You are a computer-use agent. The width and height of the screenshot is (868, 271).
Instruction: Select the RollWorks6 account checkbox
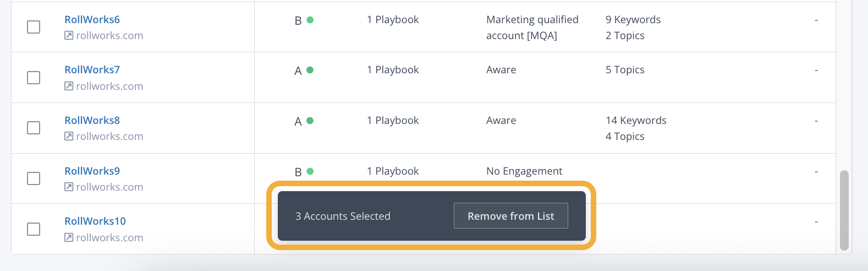[34, 27]
